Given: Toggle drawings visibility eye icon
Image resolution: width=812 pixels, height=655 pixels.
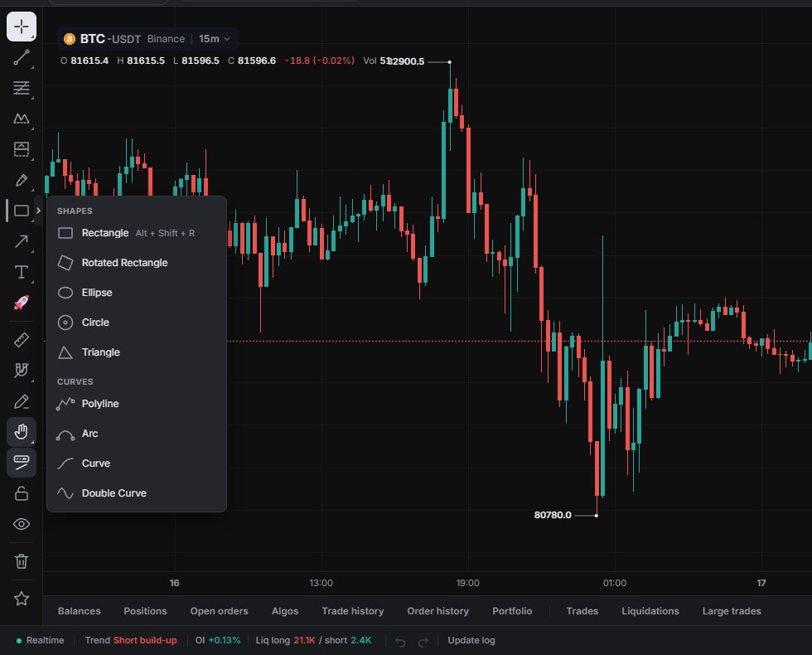Looking at the screenshot, I should 22,524.
